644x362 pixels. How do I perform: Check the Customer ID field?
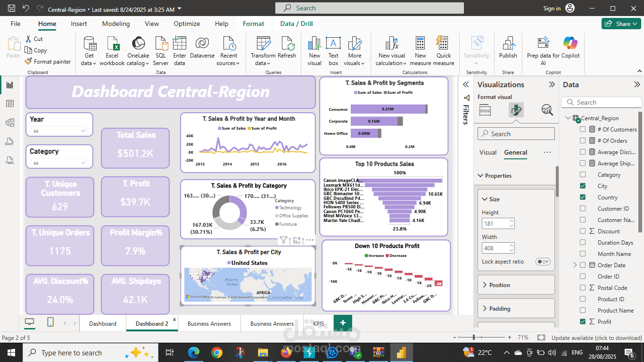pyautogui.click(x=583, y=209)
